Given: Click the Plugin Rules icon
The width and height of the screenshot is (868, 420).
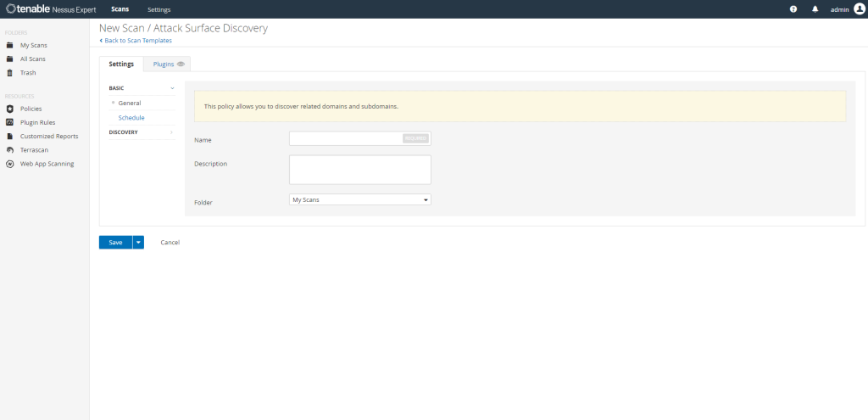Looking at the screenshot, I should (x=9, y=122).
